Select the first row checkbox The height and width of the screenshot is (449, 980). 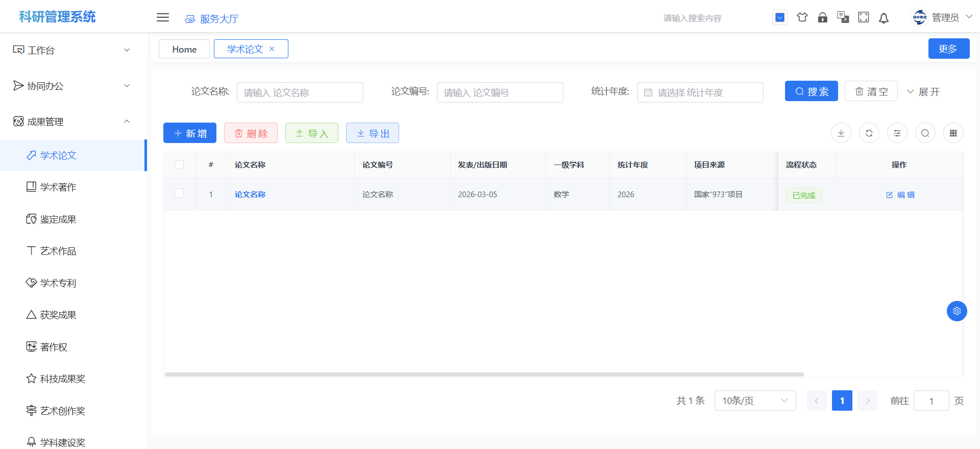pos(179,193)
